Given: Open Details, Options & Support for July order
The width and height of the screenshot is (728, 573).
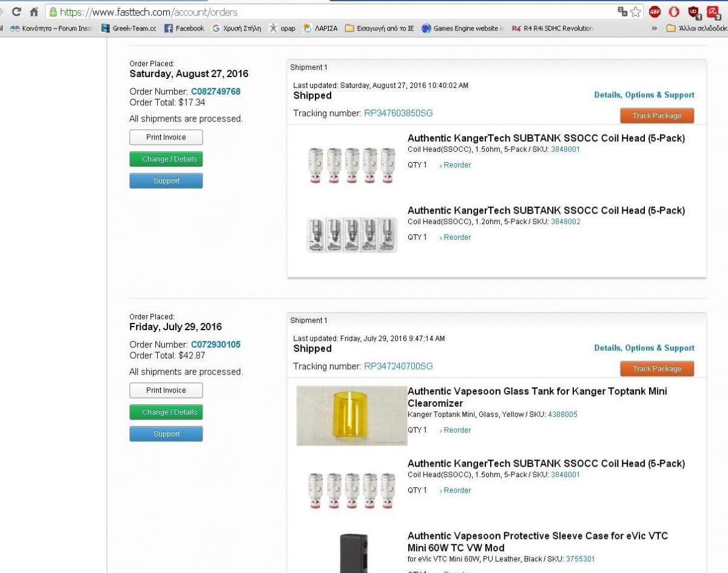Looking at the screenshot, I should [x=644, y=348].
